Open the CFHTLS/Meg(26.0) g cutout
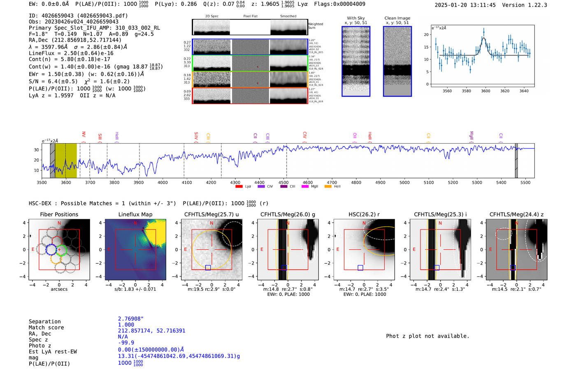 (288, 250)
